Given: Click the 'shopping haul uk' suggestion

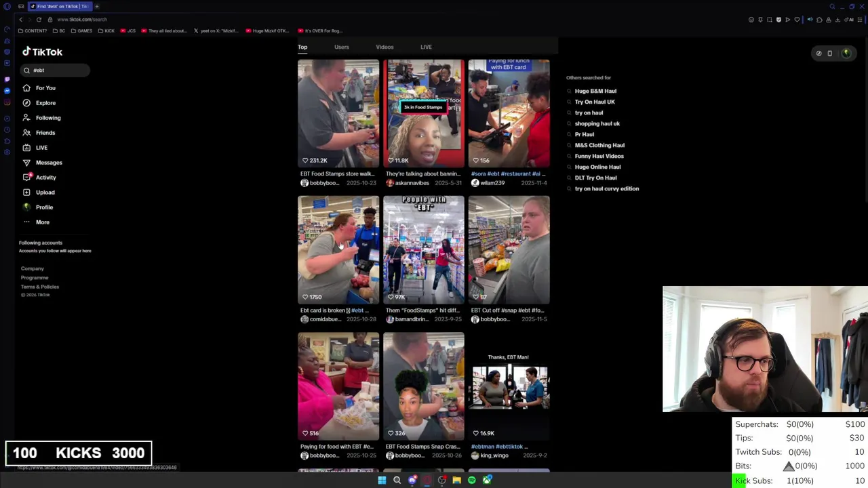Looking at the screenshot, I should point(597,123).
